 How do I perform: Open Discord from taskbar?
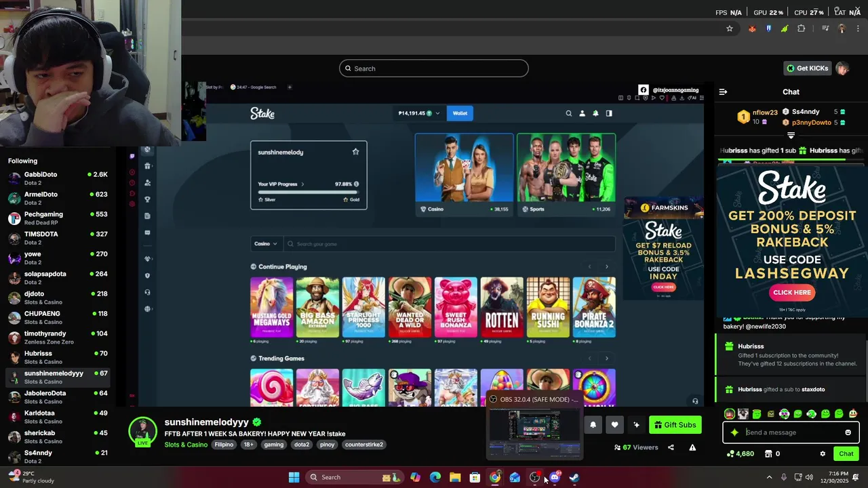click(555, 477)
